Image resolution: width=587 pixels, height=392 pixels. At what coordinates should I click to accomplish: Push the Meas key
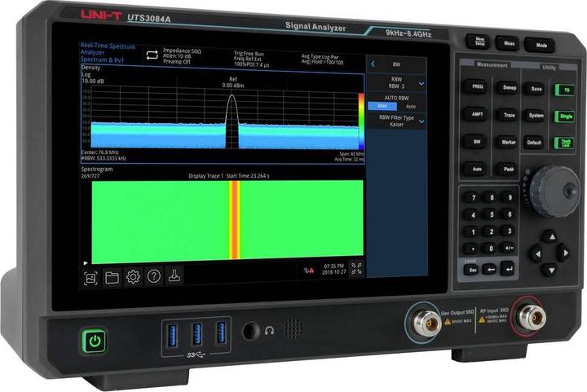pyautogui.click(x=509, y=43)
